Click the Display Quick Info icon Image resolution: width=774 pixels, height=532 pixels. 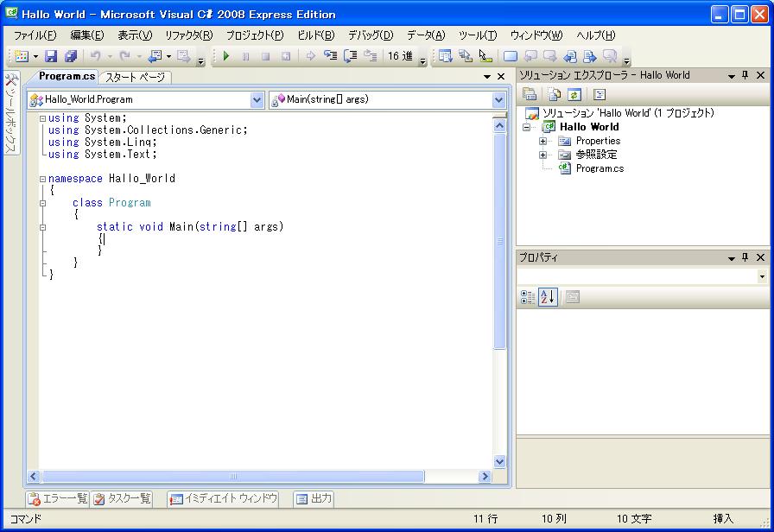[485, 56]
